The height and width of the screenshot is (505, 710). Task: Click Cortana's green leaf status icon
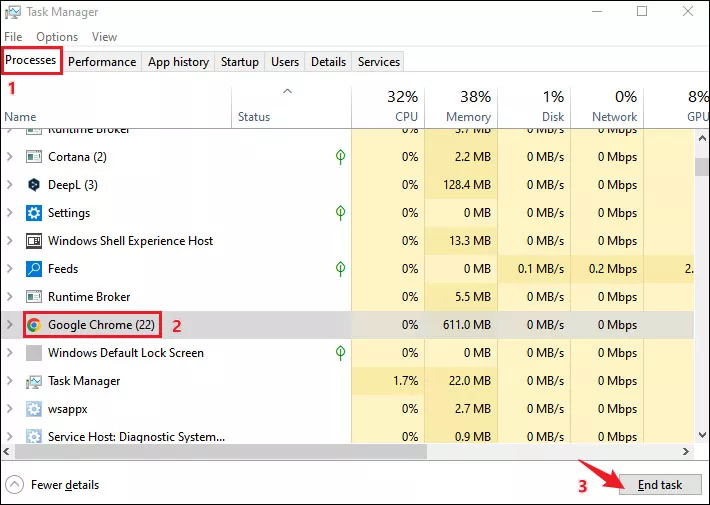[x=341, y=157]
